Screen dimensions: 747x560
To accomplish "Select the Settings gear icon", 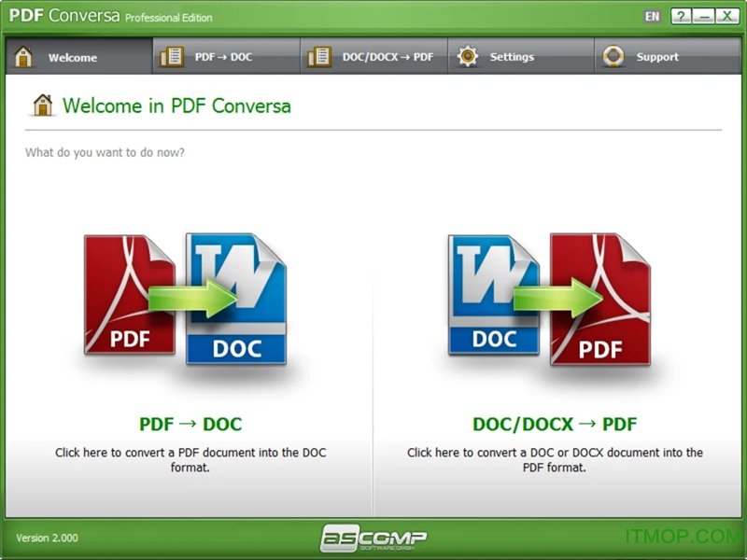I will click(467, 56).
